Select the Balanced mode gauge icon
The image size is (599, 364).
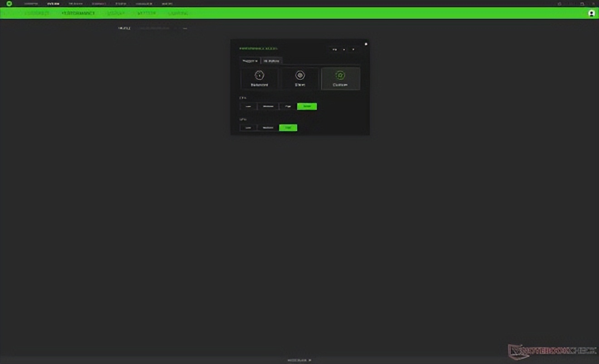point(259,75)
